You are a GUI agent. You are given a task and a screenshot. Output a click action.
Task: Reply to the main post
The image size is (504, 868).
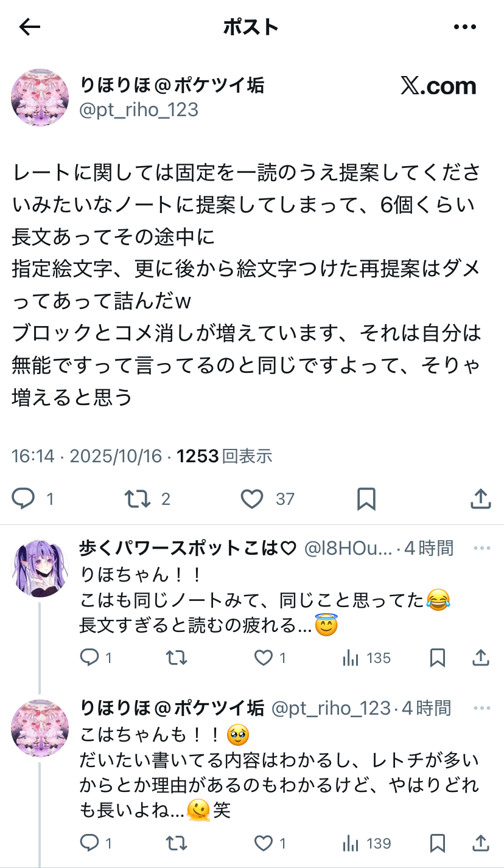point(24,499)
